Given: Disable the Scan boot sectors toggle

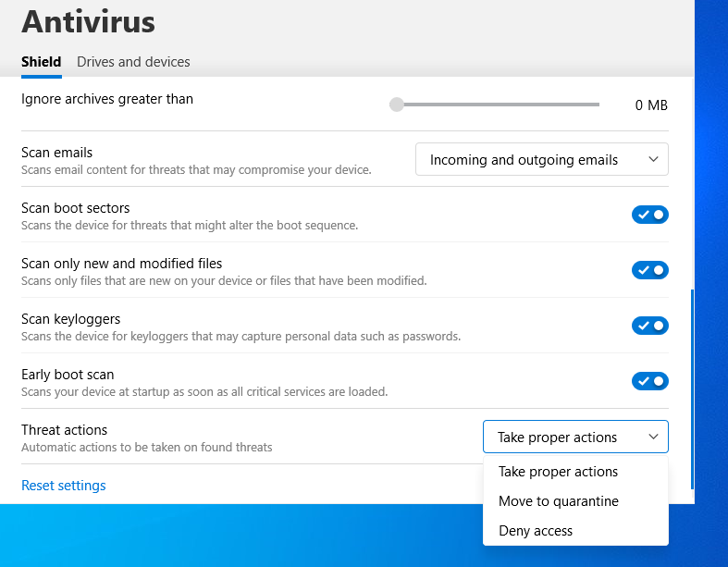Looking at the screenshot, I should 649,215.
